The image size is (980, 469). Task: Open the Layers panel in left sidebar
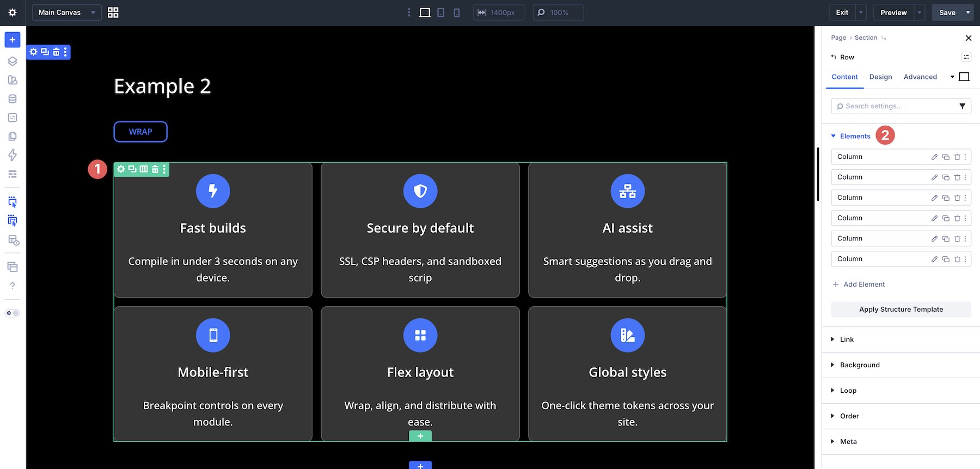tap(13, 61)
